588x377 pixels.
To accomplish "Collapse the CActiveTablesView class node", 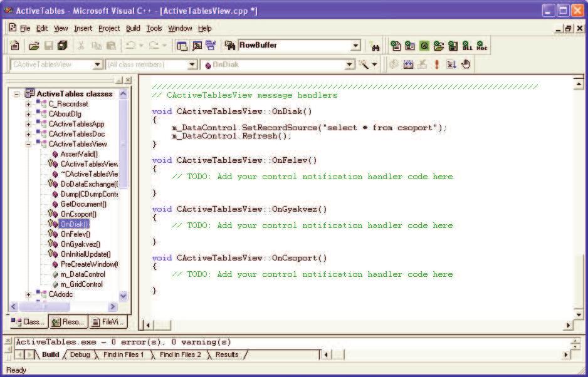I will pos(28,144).
